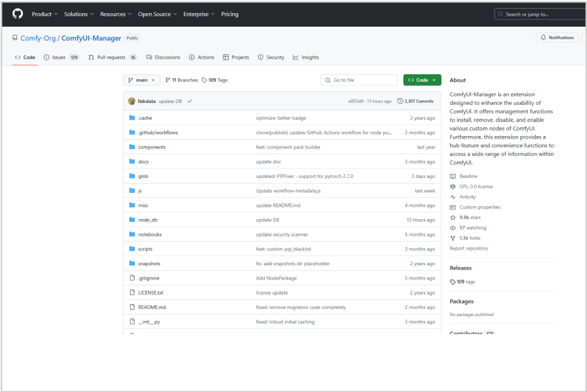Select the Code tab

(x=25, y=57)
